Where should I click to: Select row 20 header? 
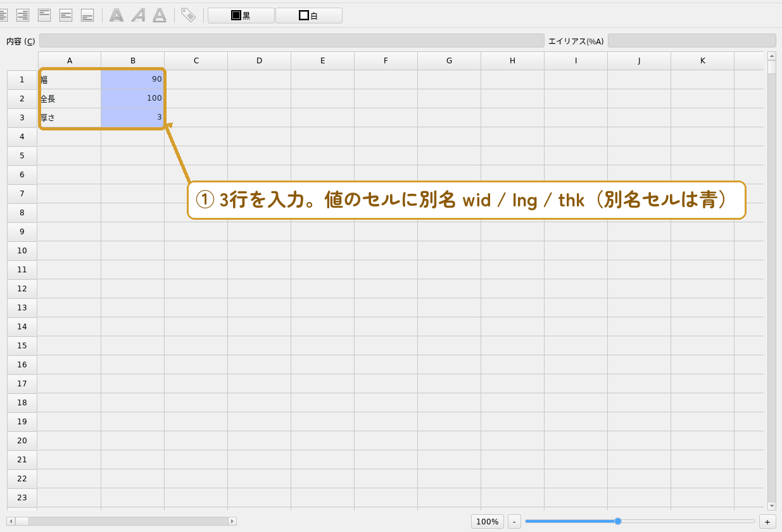tap(22, 441)
